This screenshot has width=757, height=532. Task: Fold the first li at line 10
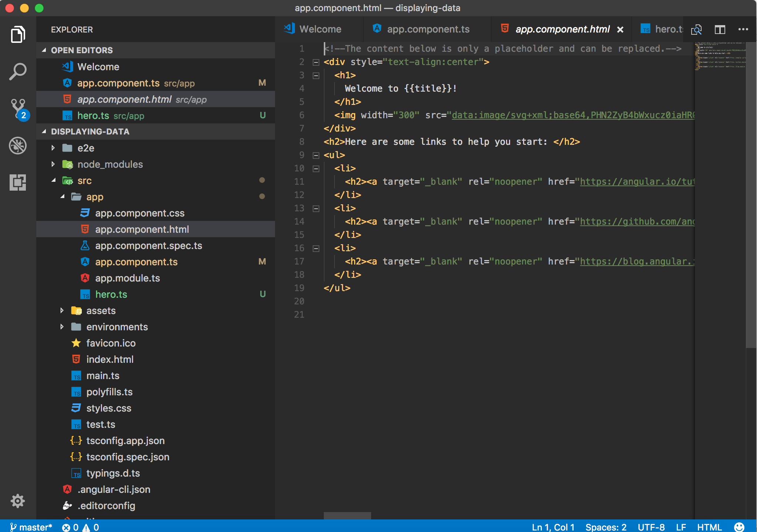tap(316, 169)
